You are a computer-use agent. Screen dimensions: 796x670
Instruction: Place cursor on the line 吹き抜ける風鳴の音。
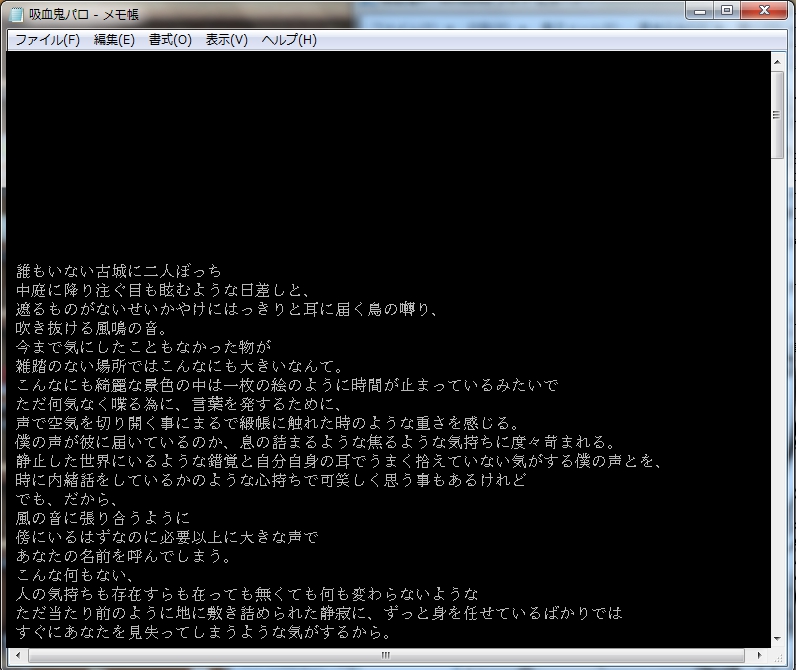[91, 328]
